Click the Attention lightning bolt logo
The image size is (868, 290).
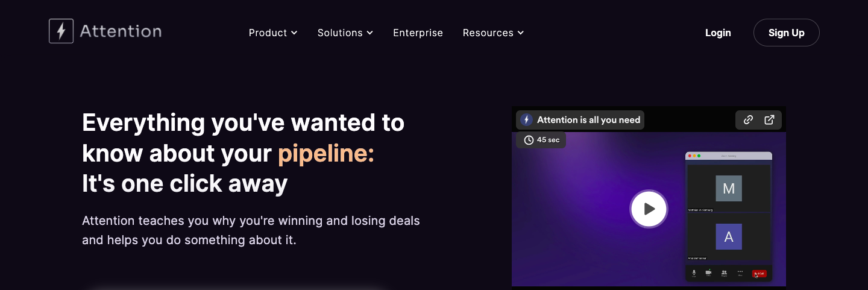click(61, 31)
